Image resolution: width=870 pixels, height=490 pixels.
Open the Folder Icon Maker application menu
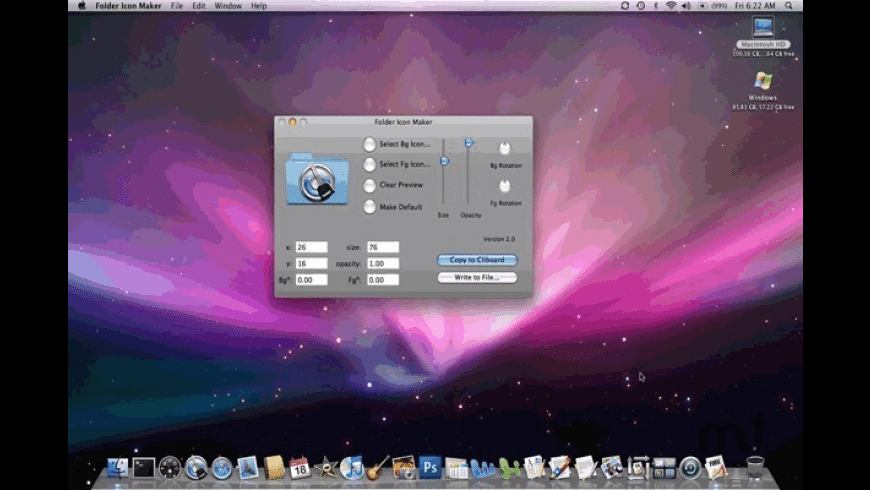pyautogui.click(x=128, y=6)
